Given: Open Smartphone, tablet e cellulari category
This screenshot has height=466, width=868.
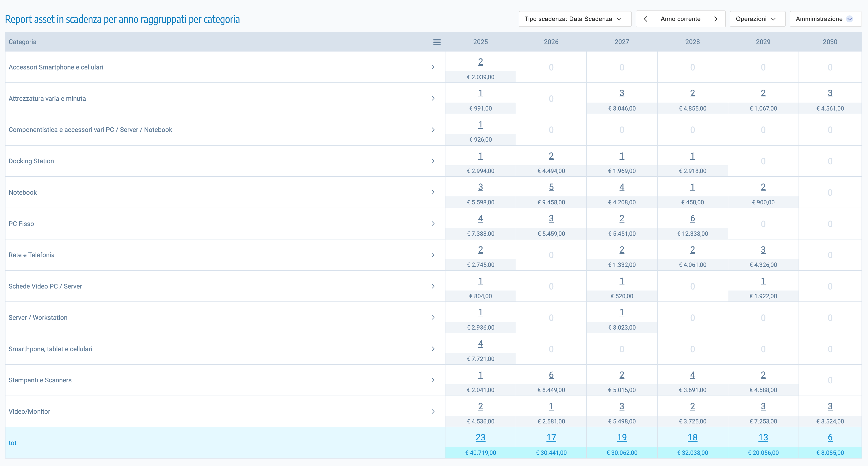Looking at the screenshot, I should pyautogui.click(x=50, y=349).
